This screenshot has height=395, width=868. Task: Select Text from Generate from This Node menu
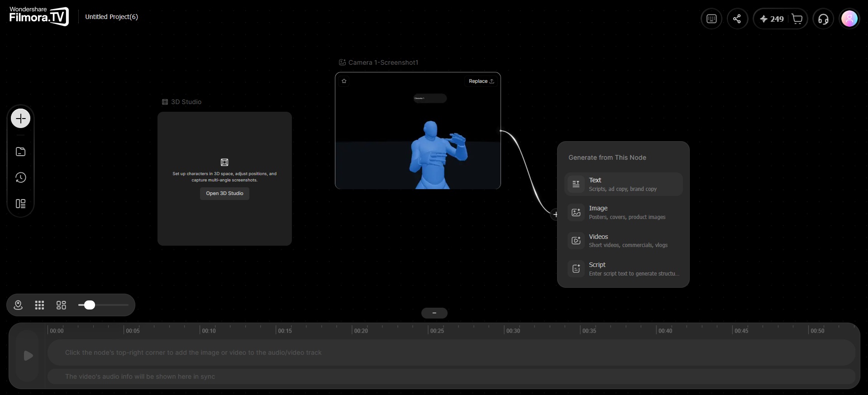[x=623, y=184]
